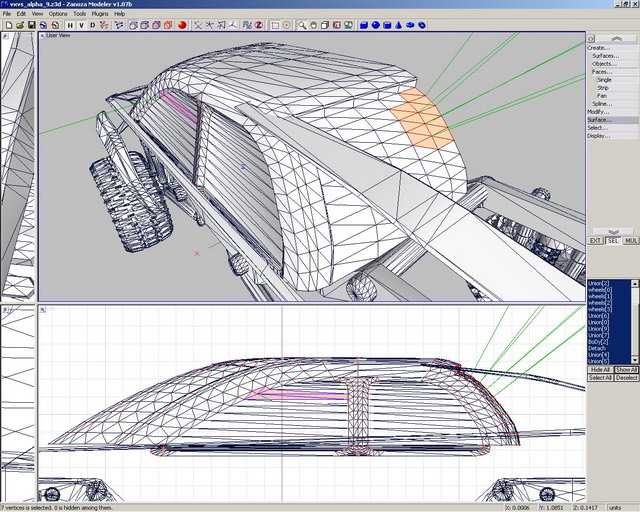Click the rectangle selection toolbar icon
The height and width of the screenshot is (512, 640).
[x=276, y=25]
